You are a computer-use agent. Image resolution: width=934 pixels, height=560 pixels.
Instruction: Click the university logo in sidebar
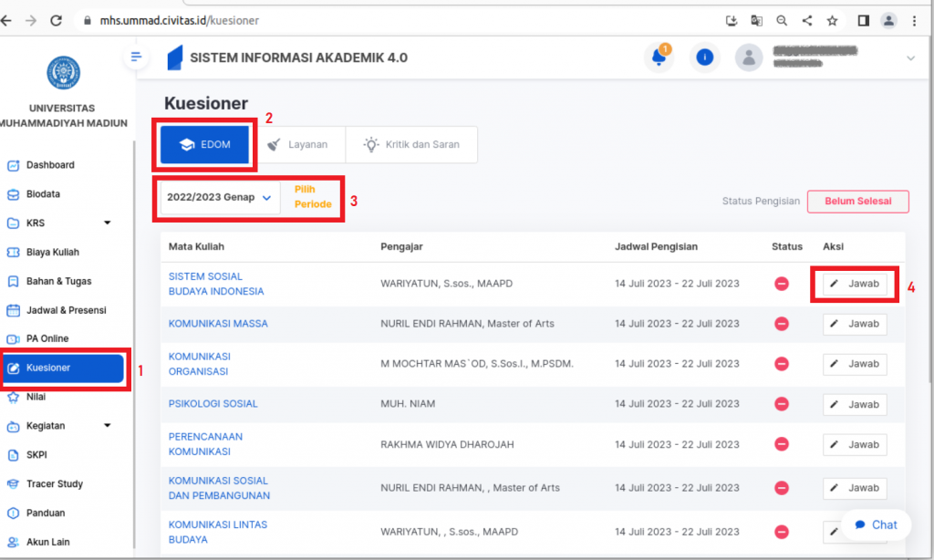click(x=63, y=73)
